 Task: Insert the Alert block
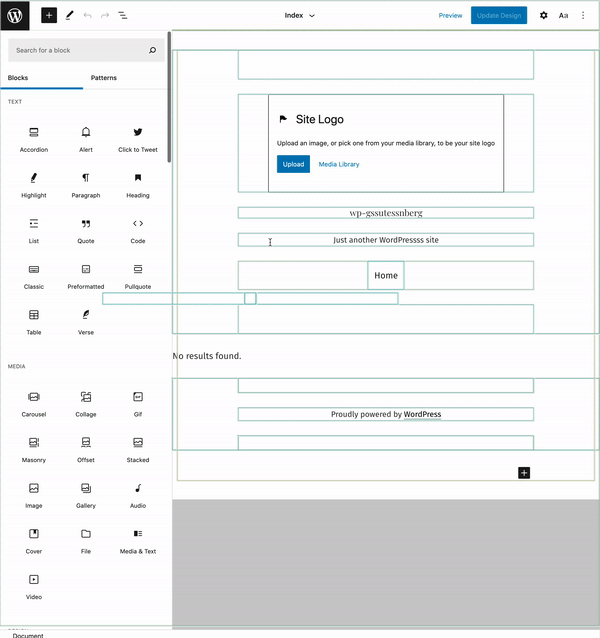pyautogui.click(x=86, y=140)
